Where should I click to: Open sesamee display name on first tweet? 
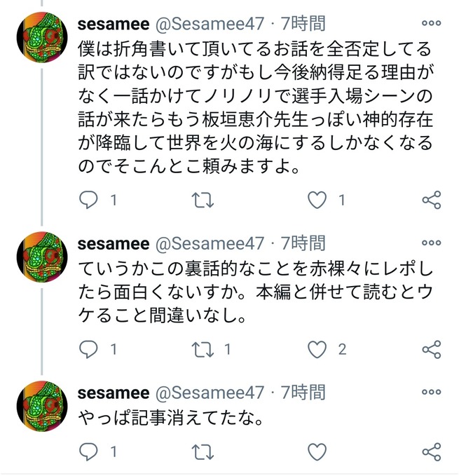(114, 24)
